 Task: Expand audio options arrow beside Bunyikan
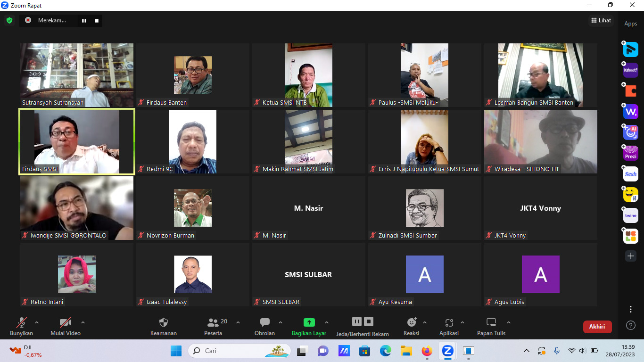(x=37, y=323)
